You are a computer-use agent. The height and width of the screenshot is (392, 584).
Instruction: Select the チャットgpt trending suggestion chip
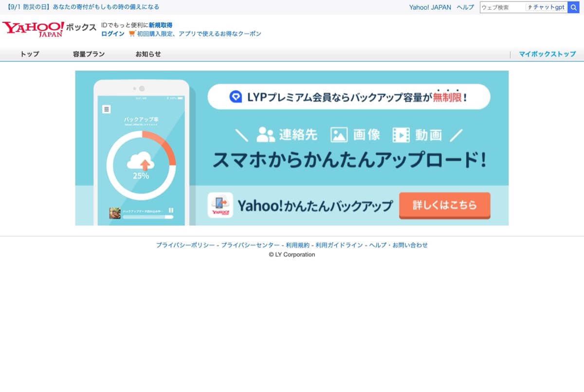tap(546, 7)
